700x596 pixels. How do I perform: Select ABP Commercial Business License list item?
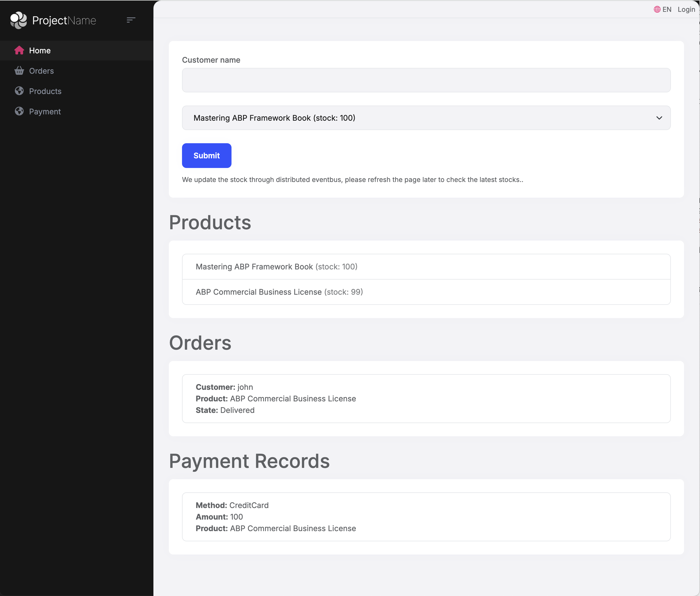[x=426, y=292]
